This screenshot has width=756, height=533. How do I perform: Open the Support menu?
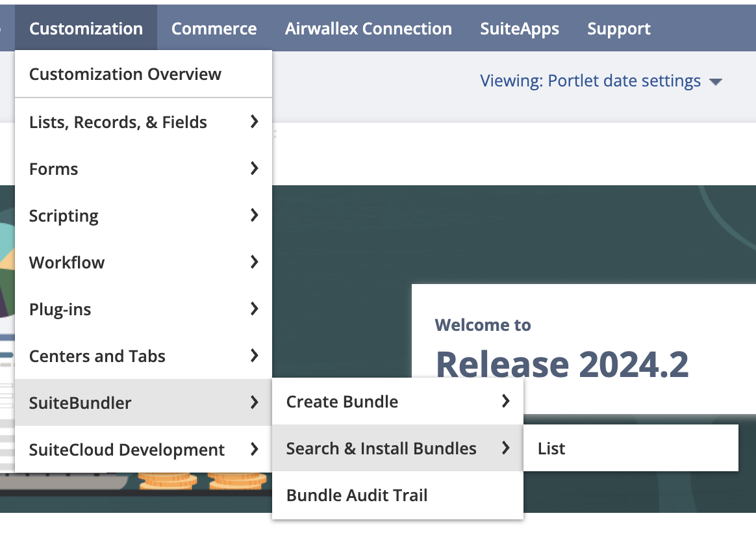[619, 29]
